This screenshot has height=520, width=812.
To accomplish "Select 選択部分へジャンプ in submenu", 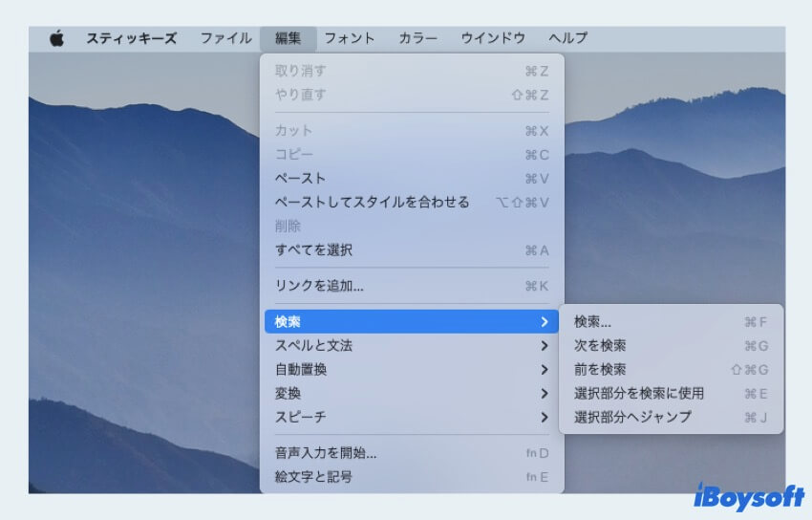I will point(632,418).
